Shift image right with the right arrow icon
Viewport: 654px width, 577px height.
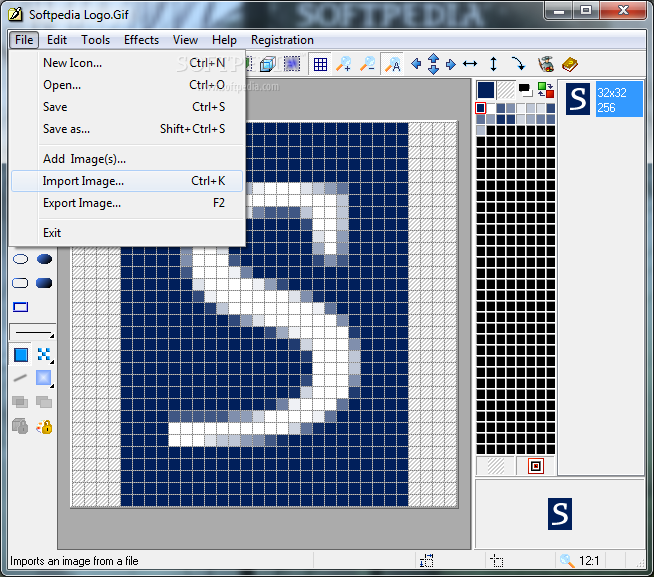pyautogui.click(x=450, y=64)
